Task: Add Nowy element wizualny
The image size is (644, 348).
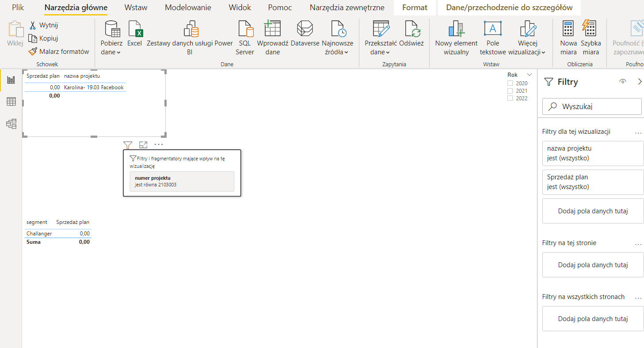Action: click(456, 38)
